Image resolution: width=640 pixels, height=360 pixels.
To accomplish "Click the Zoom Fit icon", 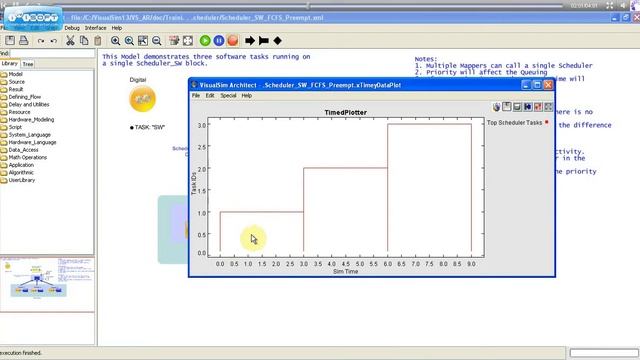I will [143, 40].
